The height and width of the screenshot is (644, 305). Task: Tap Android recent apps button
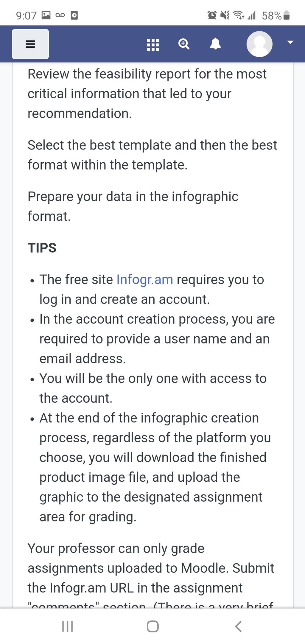67,626
